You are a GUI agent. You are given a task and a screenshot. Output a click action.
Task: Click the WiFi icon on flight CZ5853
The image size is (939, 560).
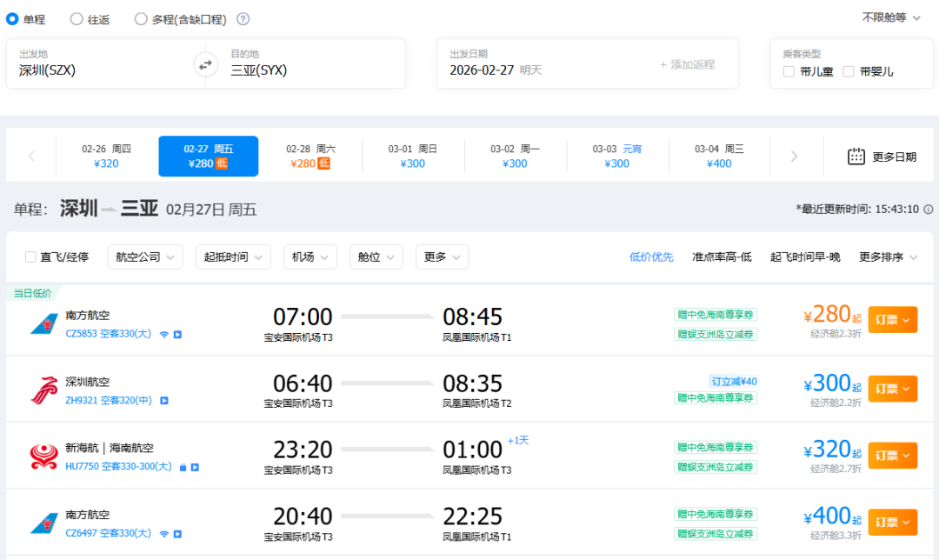[163, 334]
